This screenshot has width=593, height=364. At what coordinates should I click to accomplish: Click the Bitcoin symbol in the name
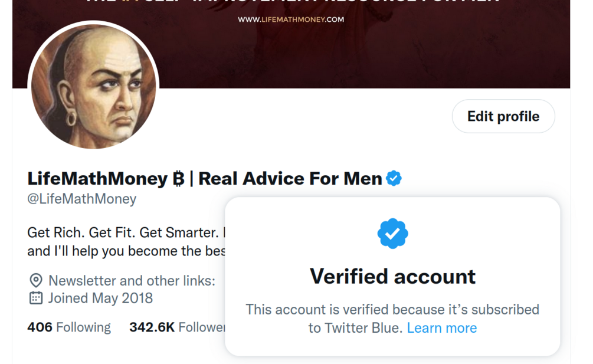(179, 179)
